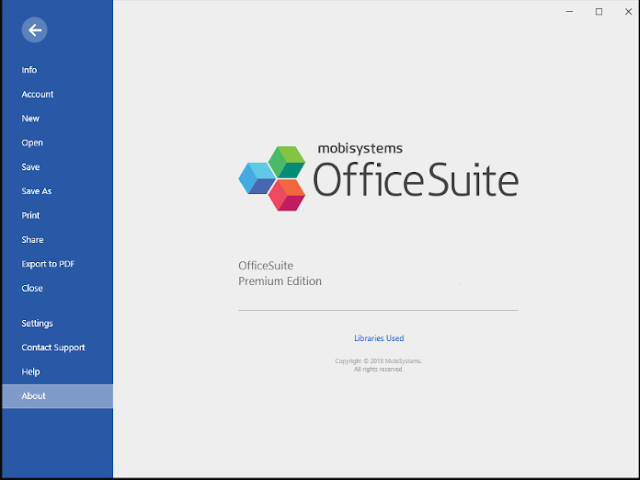This screenshot has height=480, width=640.
Task: Choose Export to PDF
Action: (48, 264)
